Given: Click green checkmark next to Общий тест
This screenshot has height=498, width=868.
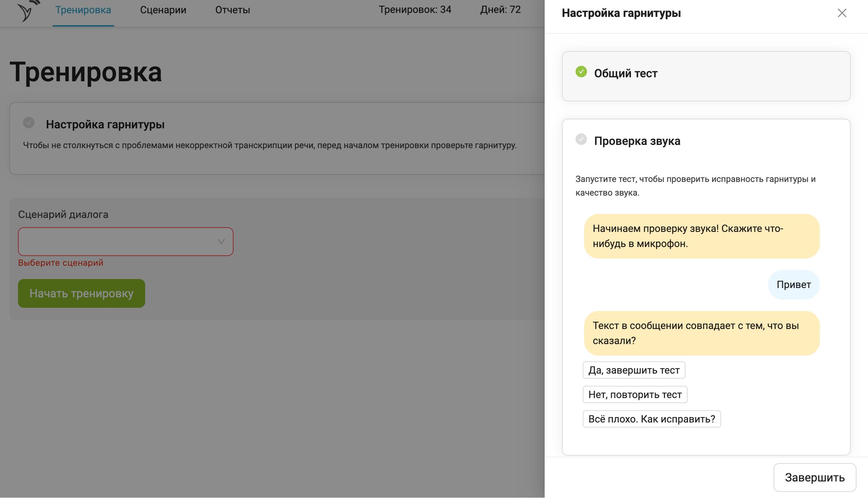Looking at the screenshot, I should pos(581,72).
